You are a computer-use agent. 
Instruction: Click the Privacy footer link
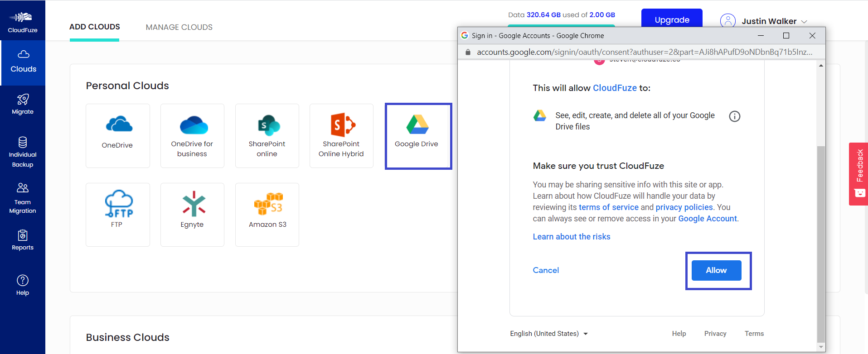715,334
